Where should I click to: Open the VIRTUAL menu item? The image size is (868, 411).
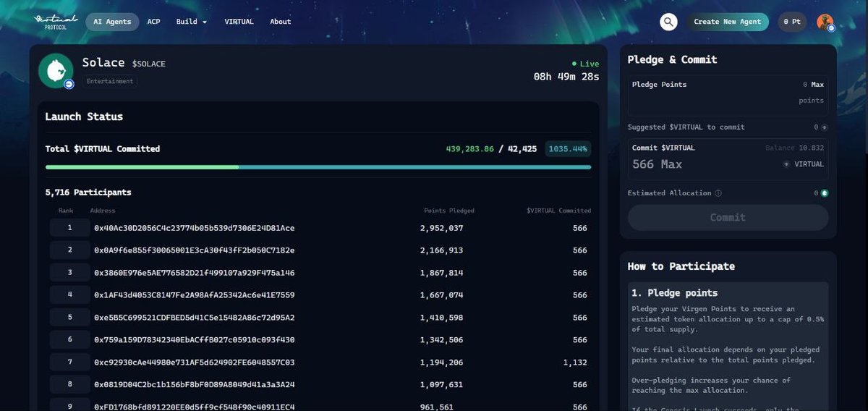pyautogui.click(x=239, y=22)
